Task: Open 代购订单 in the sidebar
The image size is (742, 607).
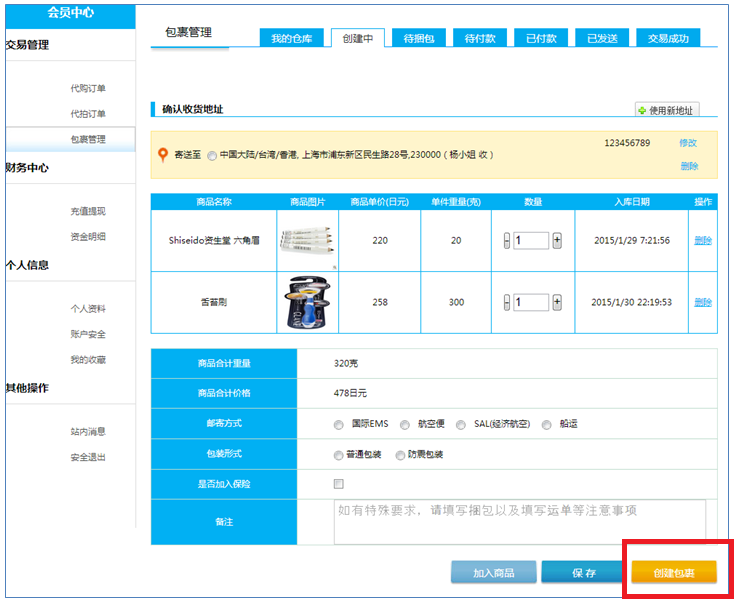Action: pyautogui.click(x=88, y=88)
